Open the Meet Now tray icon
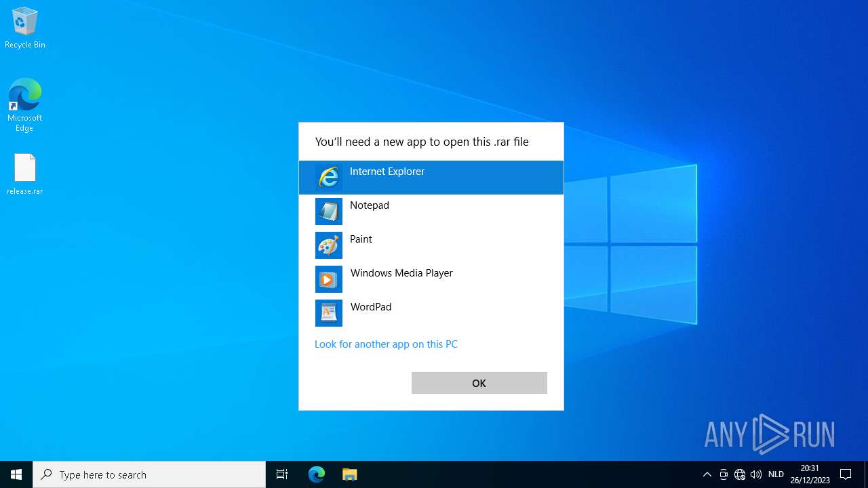The image size is (868, 488). coord(724,474)
